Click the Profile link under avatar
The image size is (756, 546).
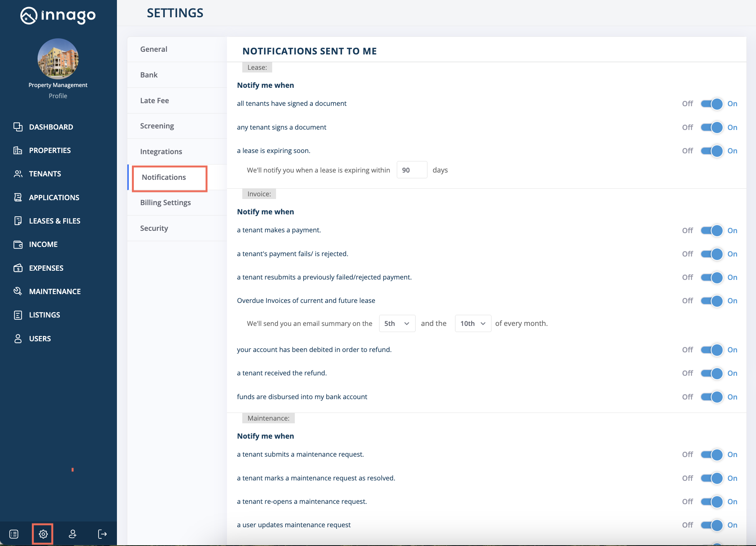[58, 96]
